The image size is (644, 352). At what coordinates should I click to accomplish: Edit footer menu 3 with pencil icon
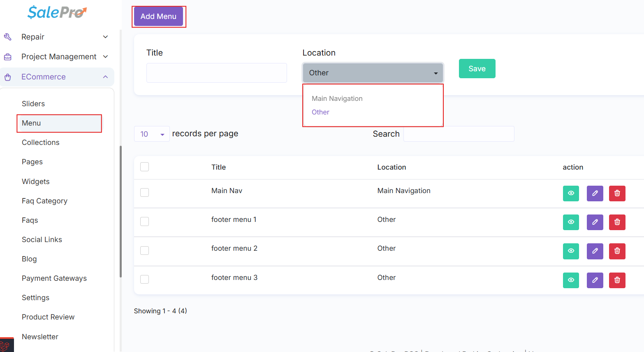point(595,280)
